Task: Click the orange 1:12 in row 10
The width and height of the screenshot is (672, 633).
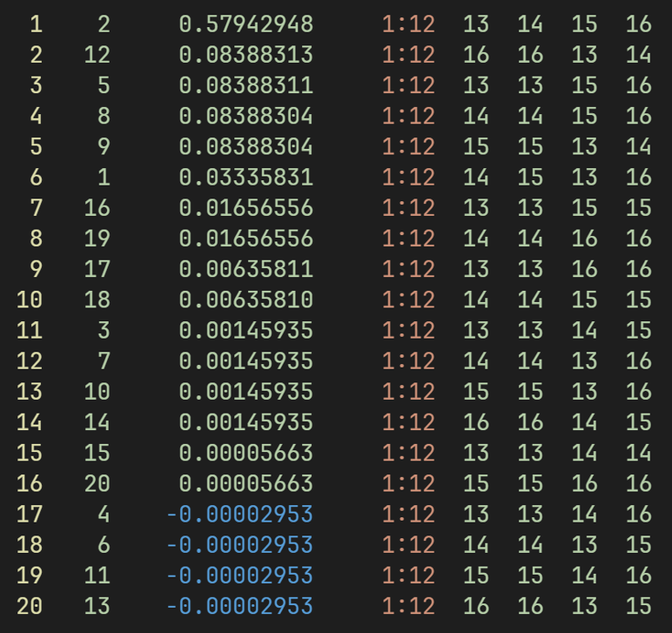Action: click(408, 300)
